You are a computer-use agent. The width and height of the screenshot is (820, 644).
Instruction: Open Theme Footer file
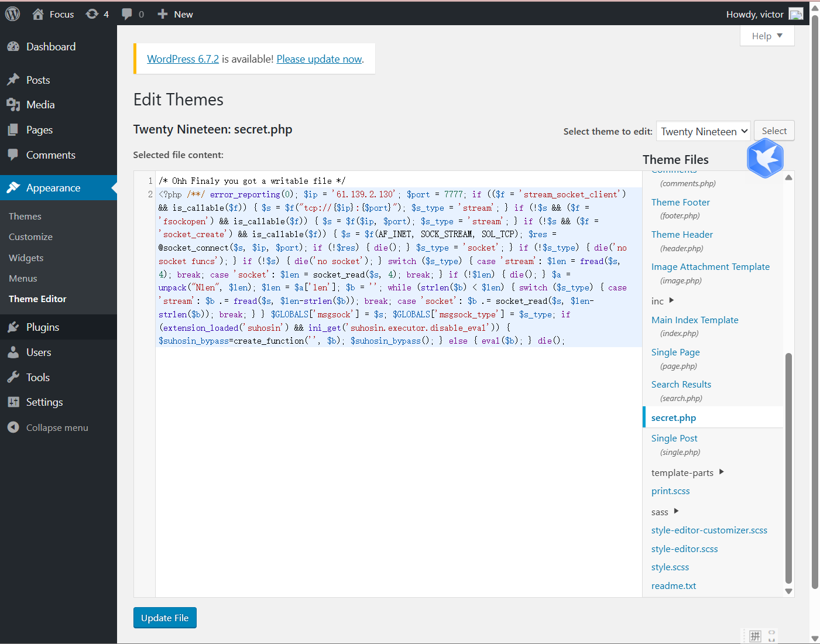point(681,202)
